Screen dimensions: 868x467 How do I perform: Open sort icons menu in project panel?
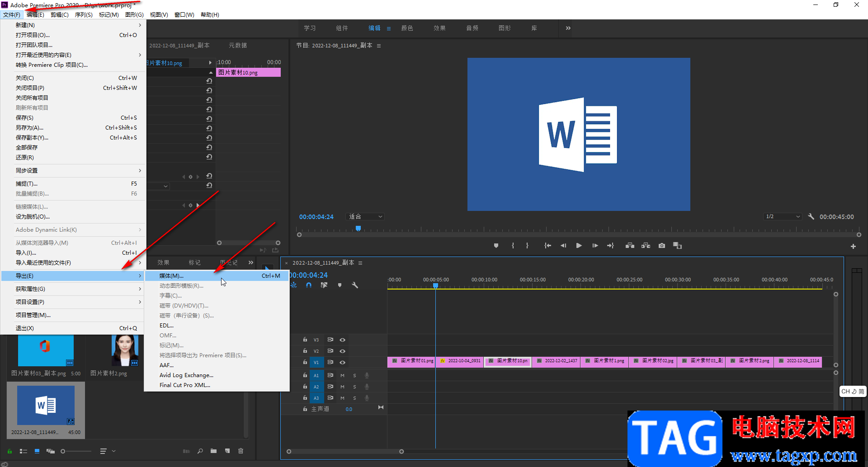pyautogui.click(x=104, y=451)
